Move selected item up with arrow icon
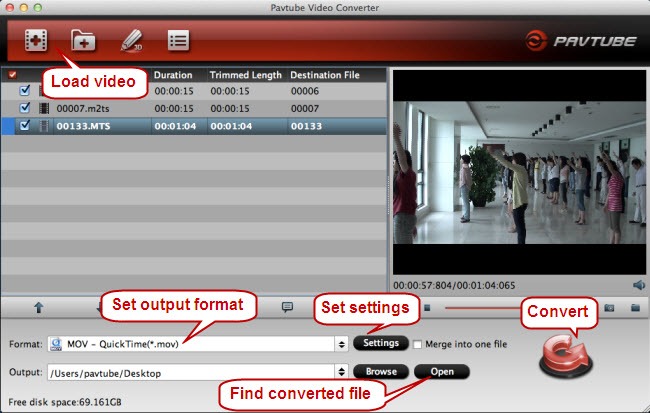 point(39,308)
